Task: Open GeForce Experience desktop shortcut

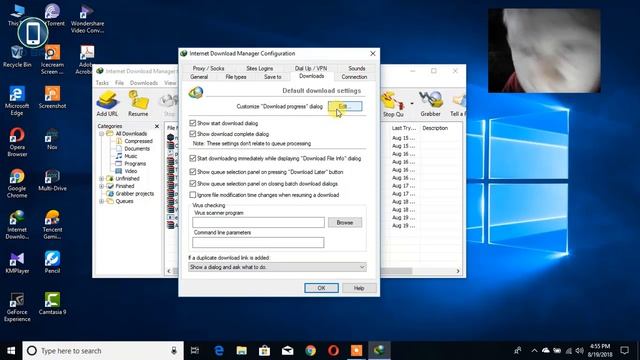Action: tap(17, 307)
